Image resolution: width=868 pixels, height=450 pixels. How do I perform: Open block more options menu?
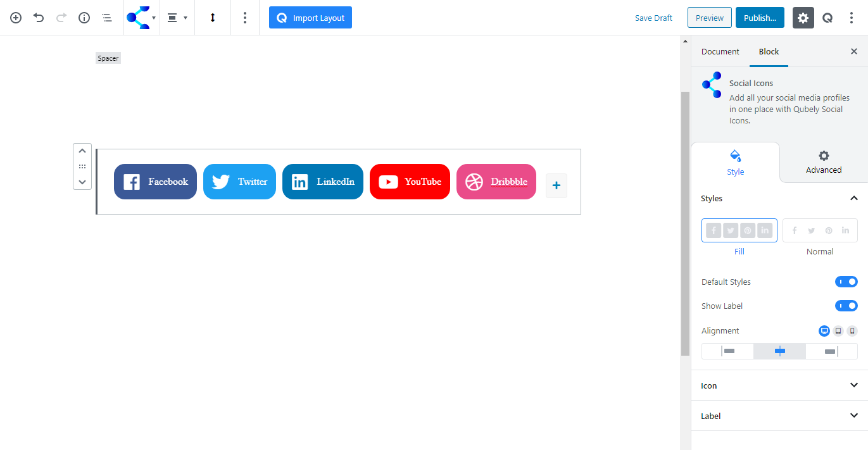pos(245,18)
